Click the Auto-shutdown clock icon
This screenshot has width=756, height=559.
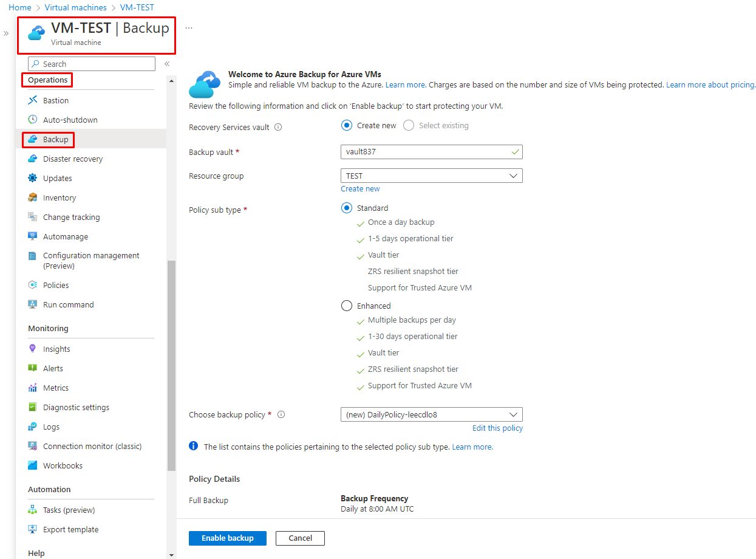click(x=33, y=120)
